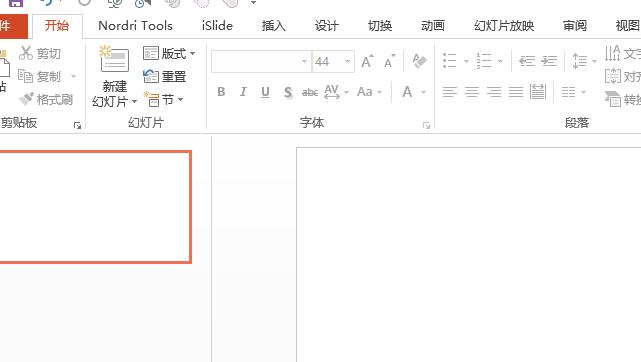Increase list indent level
641x362 pixels.
point(549,61)
